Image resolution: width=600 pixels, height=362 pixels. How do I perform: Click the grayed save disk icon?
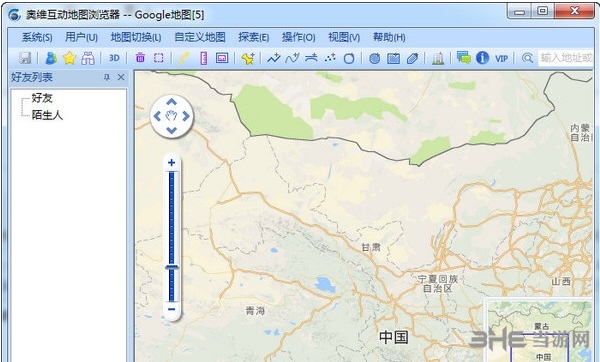tap(25, 58)
